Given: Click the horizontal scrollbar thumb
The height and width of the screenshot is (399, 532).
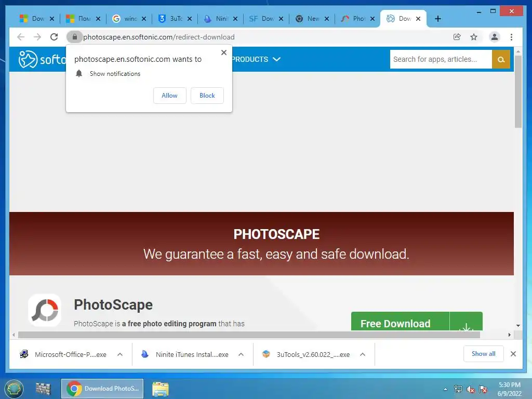Looking at the screenshot, I should tap(249, 335).
